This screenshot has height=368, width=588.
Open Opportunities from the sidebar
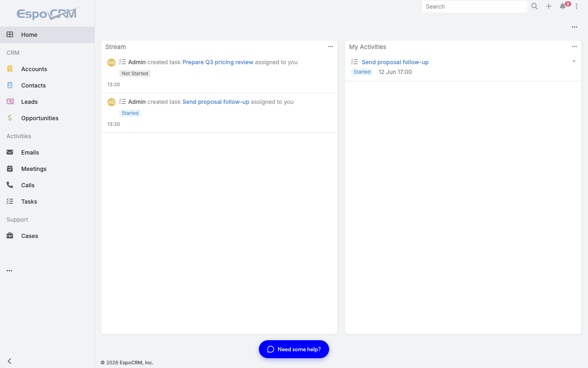pos(47,118)
